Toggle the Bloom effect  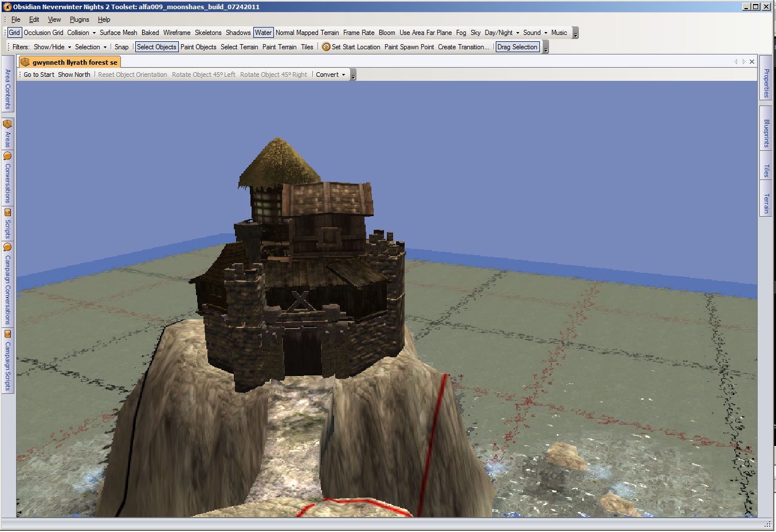(x=387, y=33)
